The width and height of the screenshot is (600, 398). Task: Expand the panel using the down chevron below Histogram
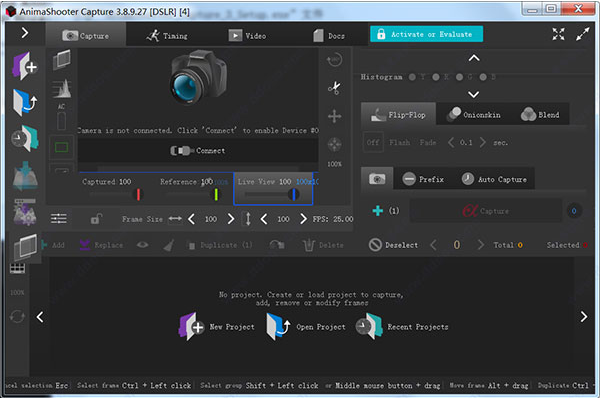click(474, 95)
